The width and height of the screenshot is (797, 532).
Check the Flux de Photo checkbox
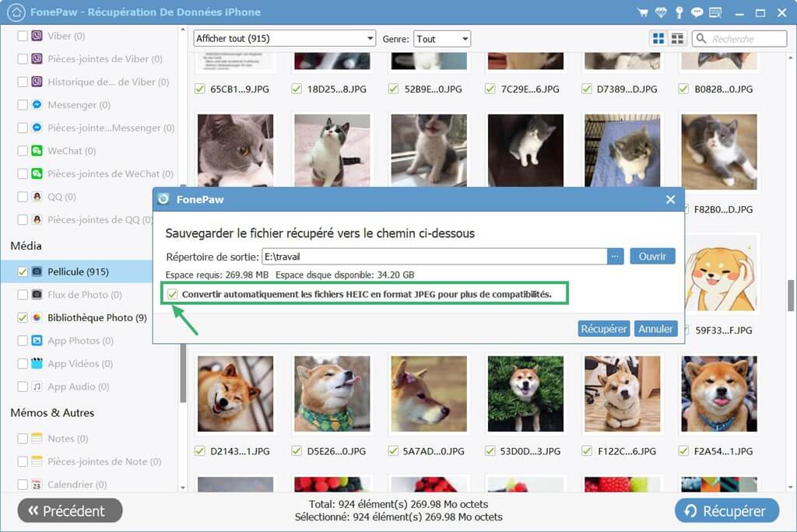(x=23, y=295)
